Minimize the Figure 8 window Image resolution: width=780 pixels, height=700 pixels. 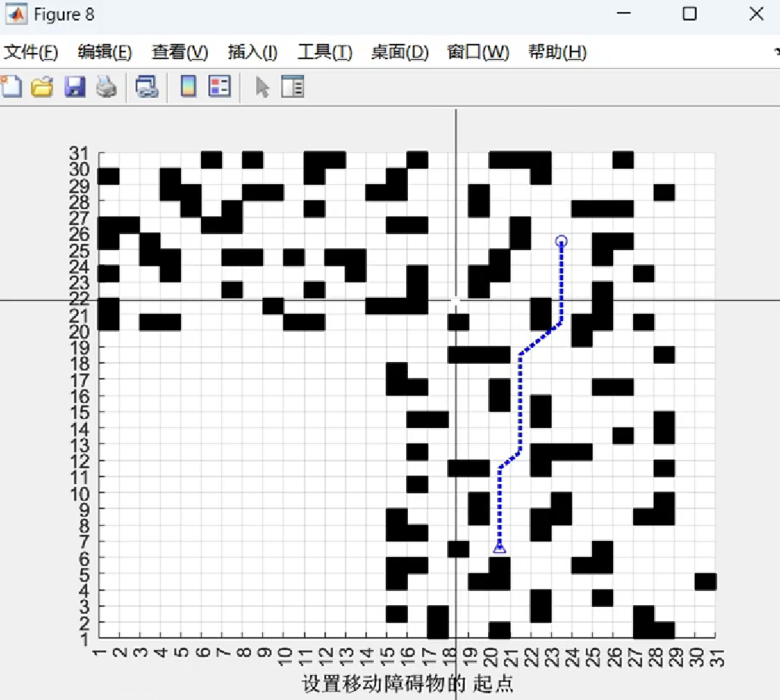[x=624, y=14]
